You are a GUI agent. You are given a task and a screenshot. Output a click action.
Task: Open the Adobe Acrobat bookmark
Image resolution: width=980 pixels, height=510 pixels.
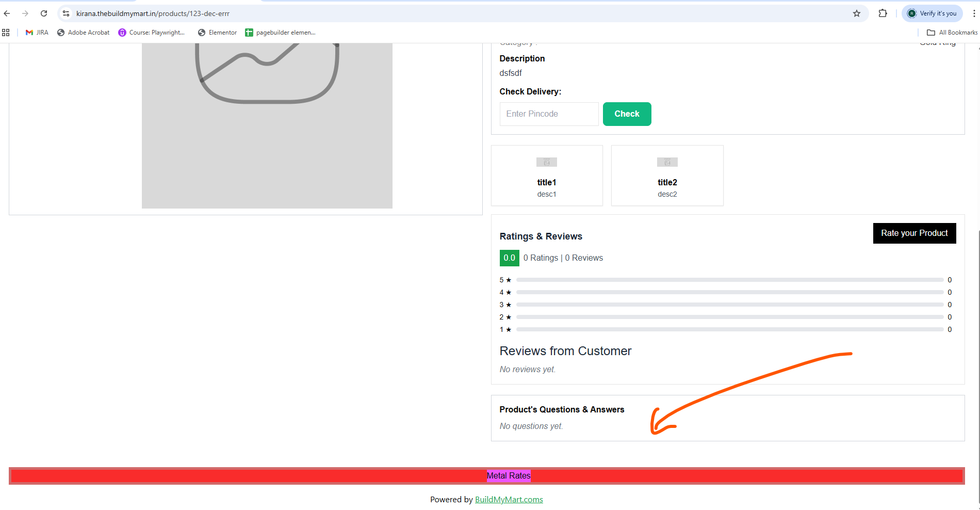(83, 33)
